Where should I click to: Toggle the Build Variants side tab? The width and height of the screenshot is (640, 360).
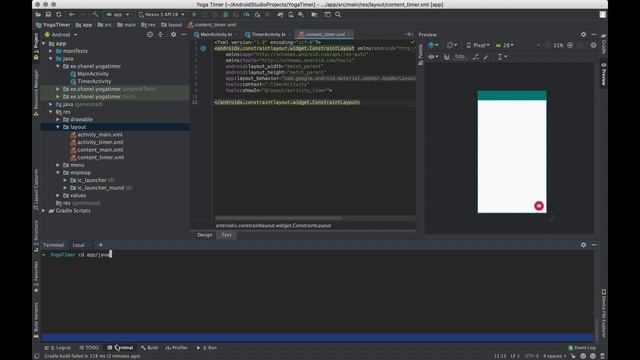(x=36, y=320)
